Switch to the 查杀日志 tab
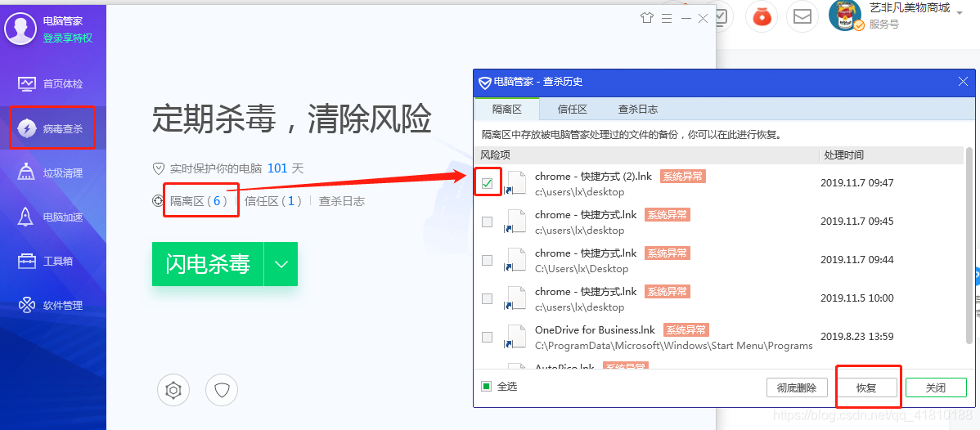This screenshot has width=980, height=430. (637, 110)
